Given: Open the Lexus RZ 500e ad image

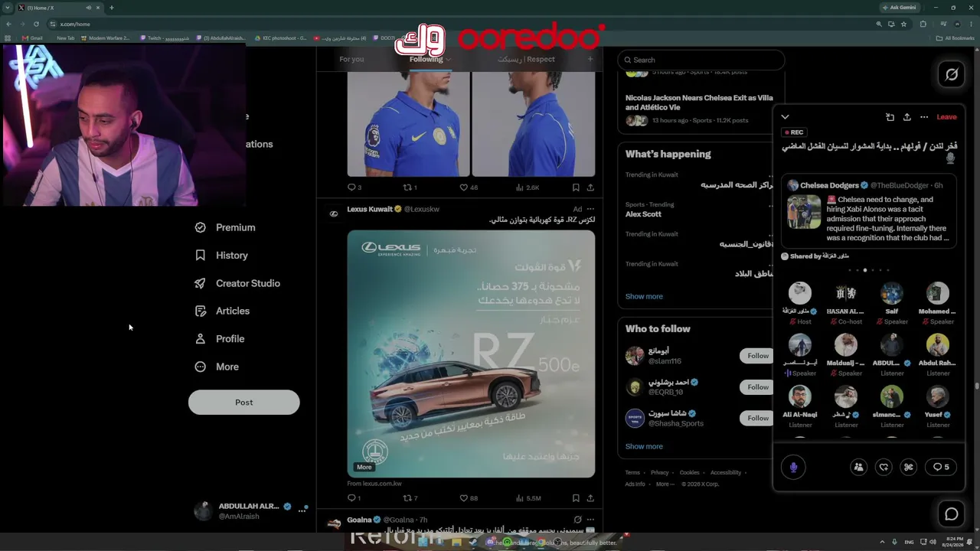Looking at the screenshot, I should (x=471, y=354).
